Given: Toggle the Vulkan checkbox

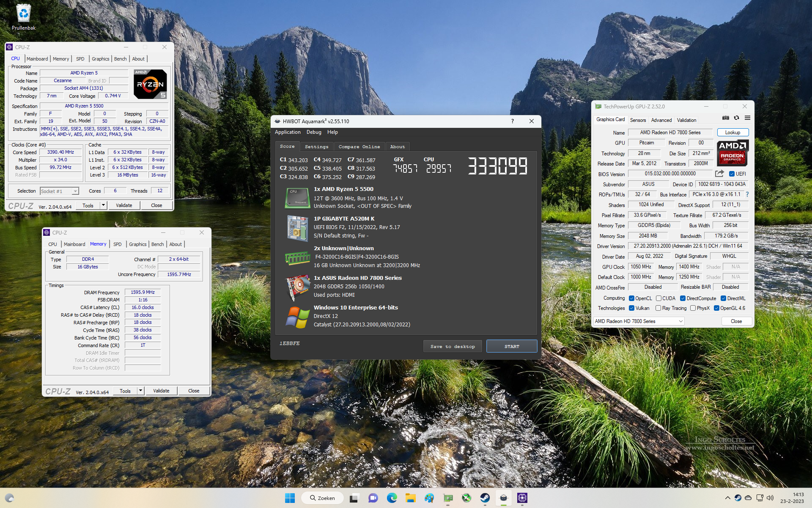Looking at the screenshot, I should click(631, 308).
